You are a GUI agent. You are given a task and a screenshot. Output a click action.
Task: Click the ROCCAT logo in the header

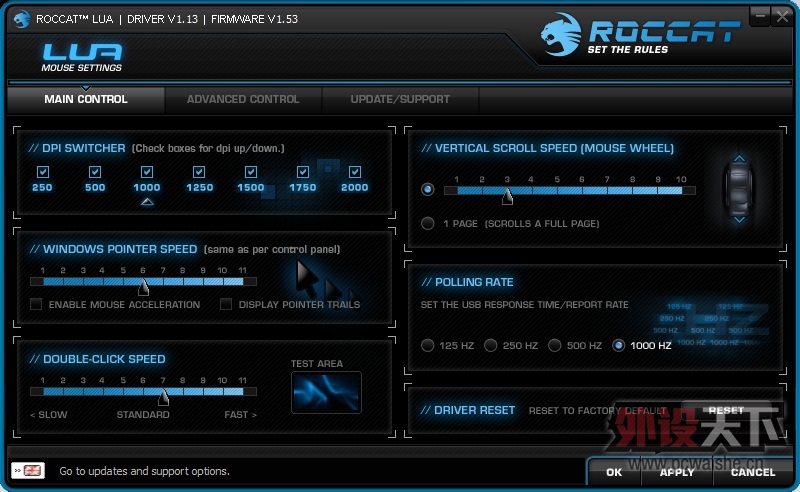639,34
